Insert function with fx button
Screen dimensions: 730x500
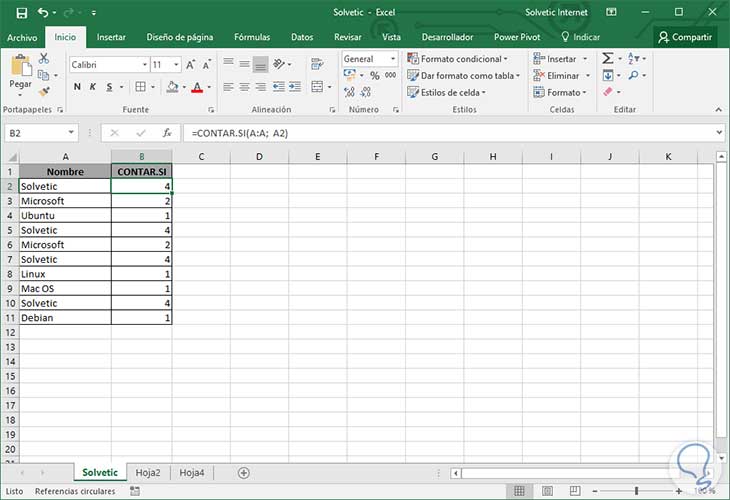[167, 133]
